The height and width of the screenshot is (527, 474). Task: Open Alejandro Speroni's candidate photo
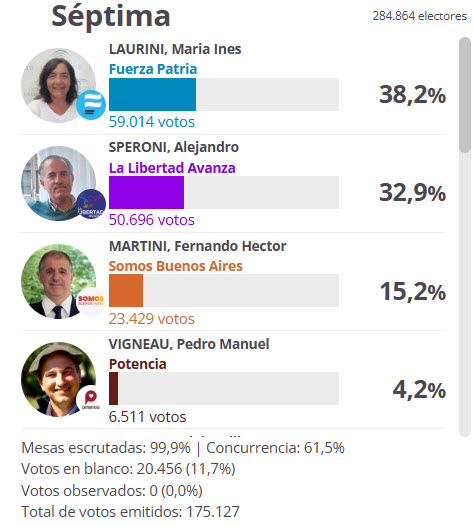[58, 184]
